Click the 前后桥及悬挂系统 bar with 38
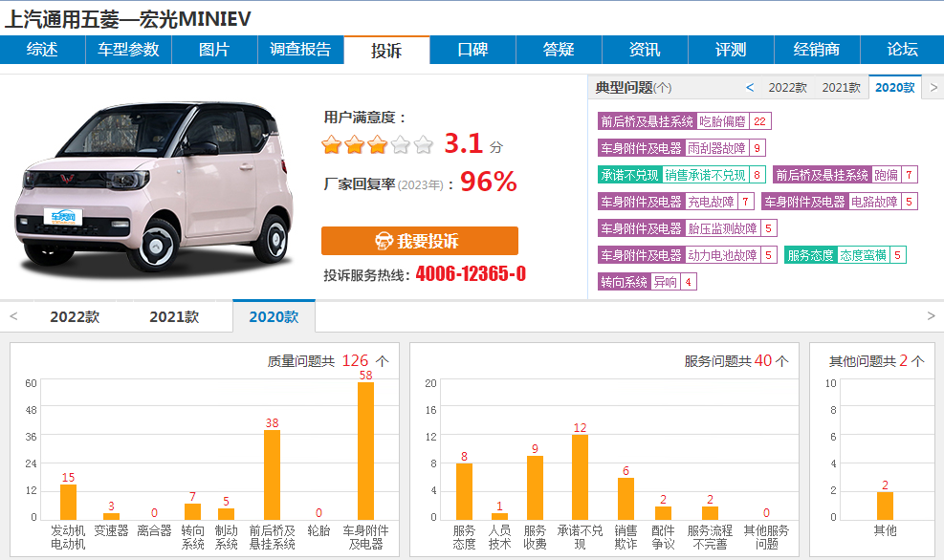 coord(272,474)
